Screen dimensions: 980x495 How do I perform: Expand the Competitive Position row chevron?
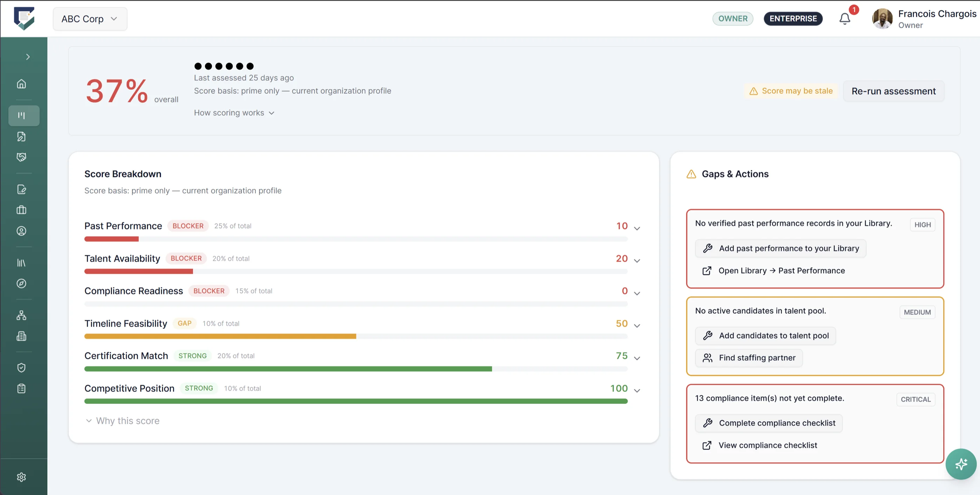click(x=637, y=390)
